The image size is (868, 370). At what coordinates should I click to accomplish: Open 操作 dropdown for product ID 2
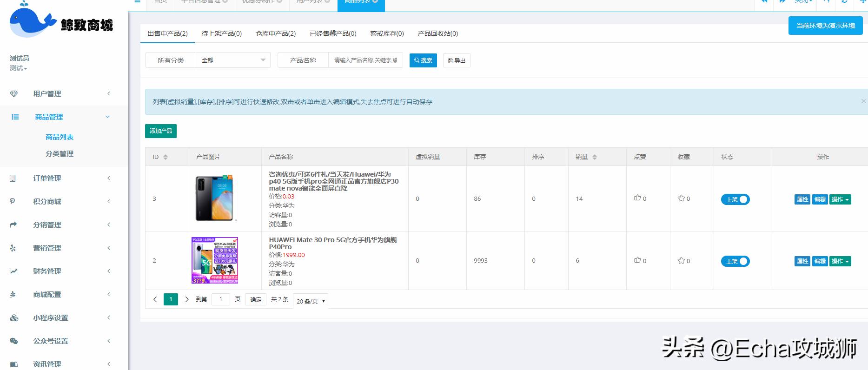click(840, 261)
